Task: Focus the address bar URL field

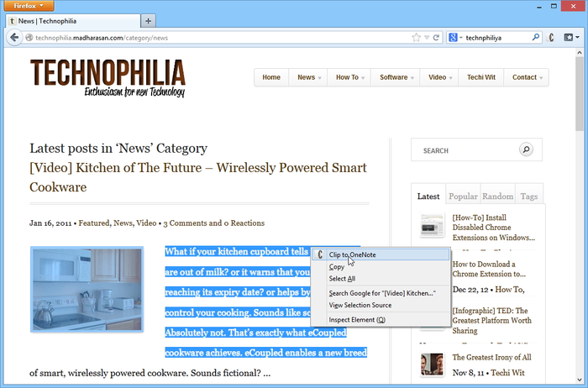Action: pyautogui.click(x=221, y=38)
